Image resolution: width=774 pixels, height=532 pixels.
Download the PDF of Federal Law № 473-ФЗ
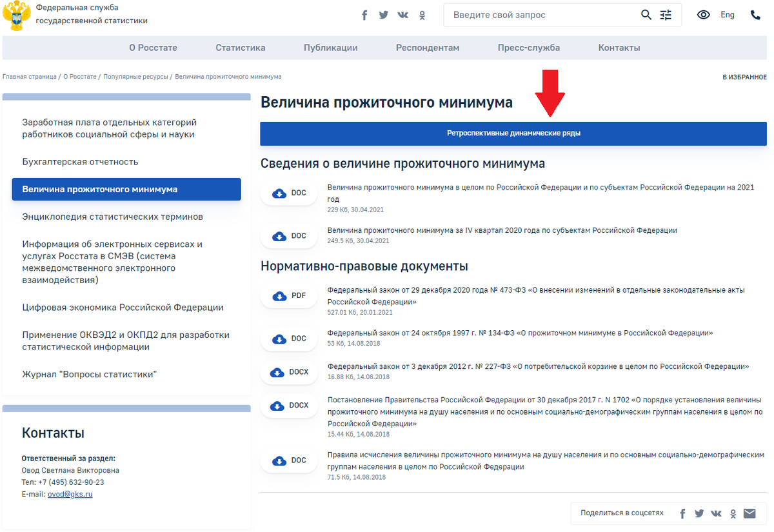coord(289,295)
